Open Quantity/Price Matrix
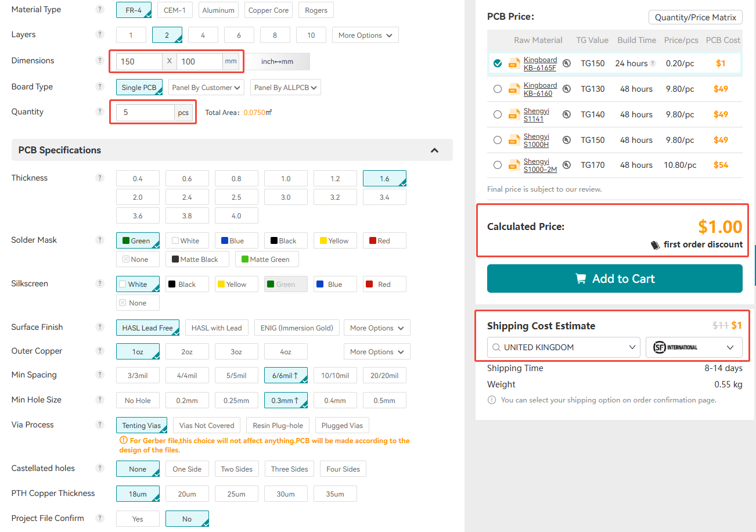Image resolution: width=756 pixels, height=532 pixels. (x=696, y=17)
